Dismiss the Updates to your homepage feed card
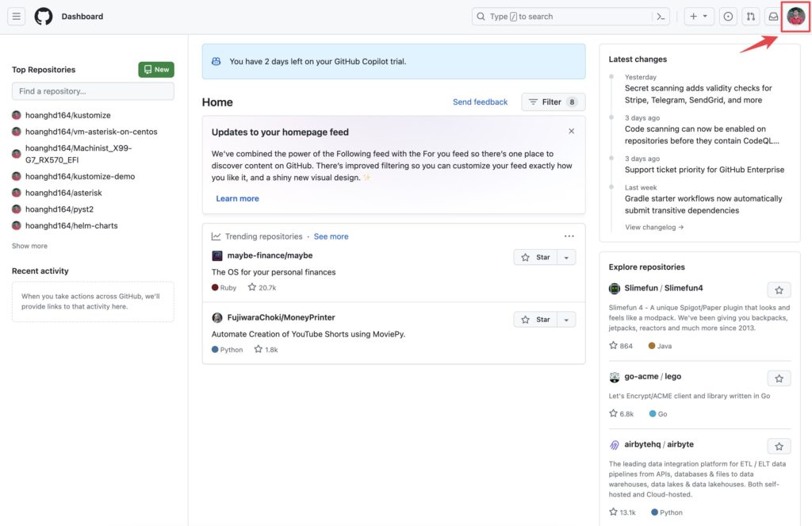The height and width of the screenshot is (526, 812). pyautogui.click(x=571, y=131)
